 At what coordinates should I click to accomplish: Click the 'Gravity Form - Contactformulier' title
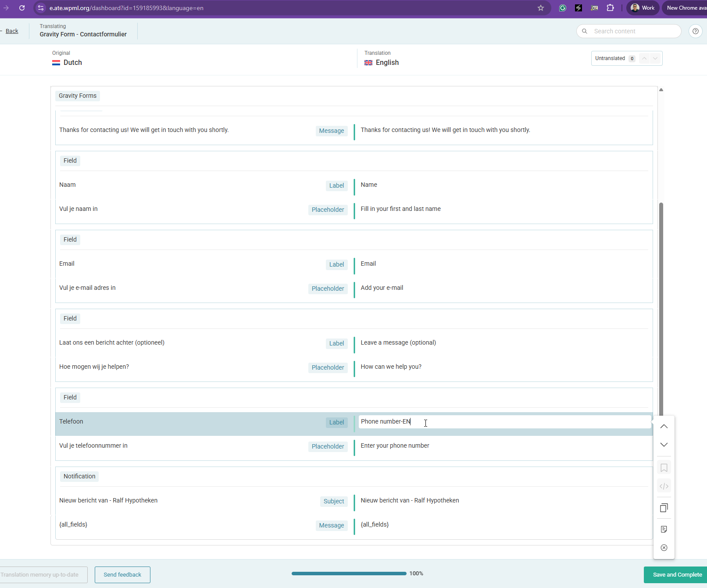point(83,34)
